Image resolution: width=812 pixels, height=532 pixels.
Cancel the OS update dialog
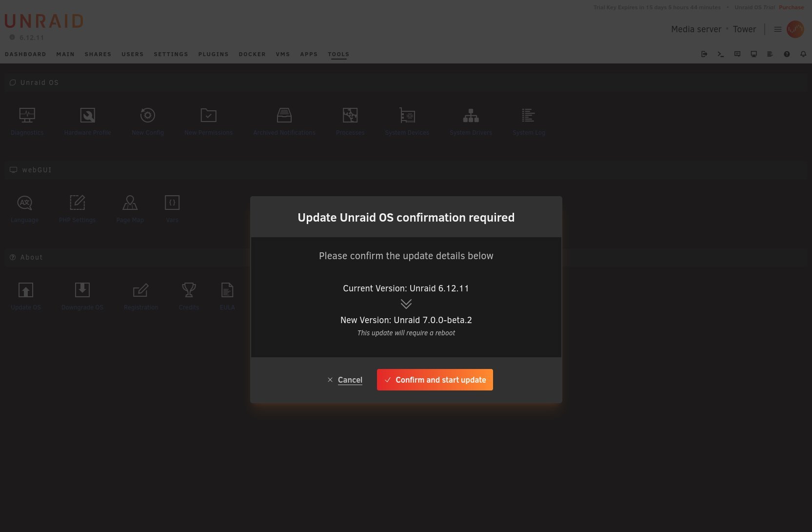345,380
